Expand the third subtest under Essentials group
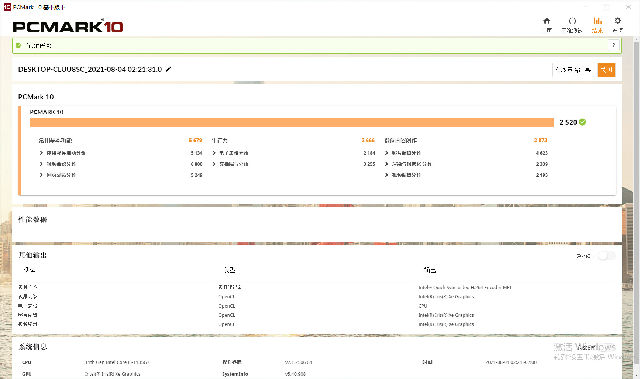 pyautogui.click(x=41, y=175)
